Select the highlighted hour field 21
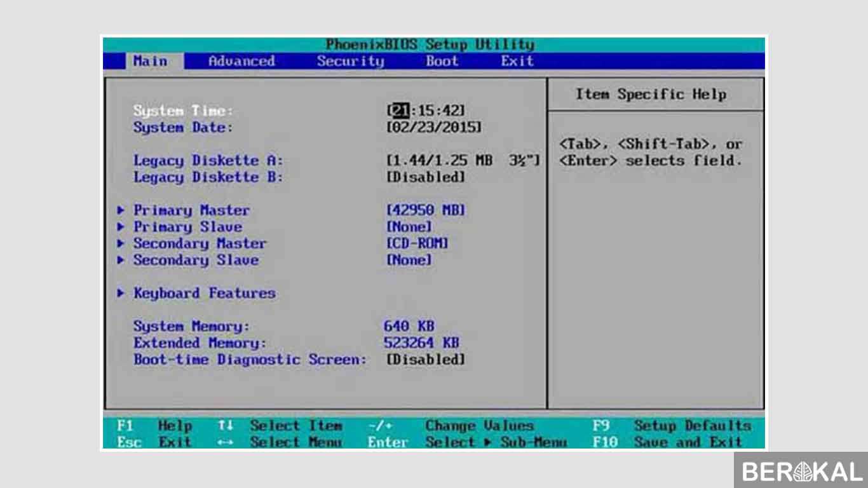The height and width of the screenshot is (488, 868). (x=401, y=111)
